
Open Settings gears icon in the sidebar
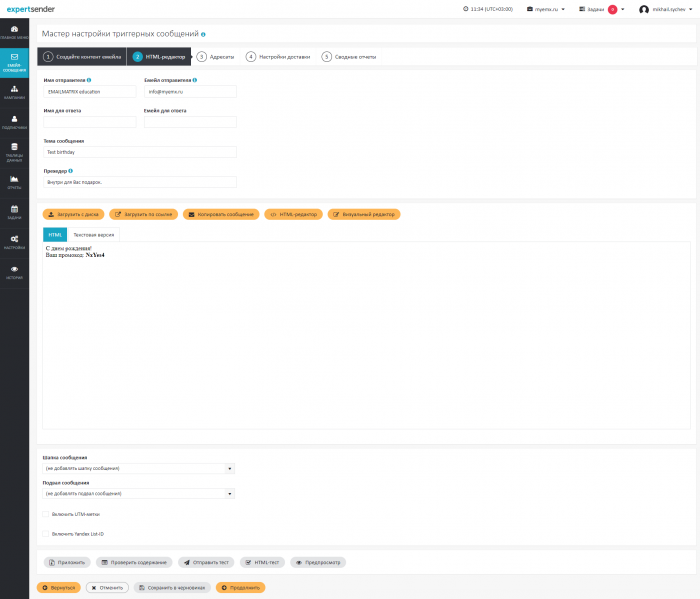click(x=14, y=241)
